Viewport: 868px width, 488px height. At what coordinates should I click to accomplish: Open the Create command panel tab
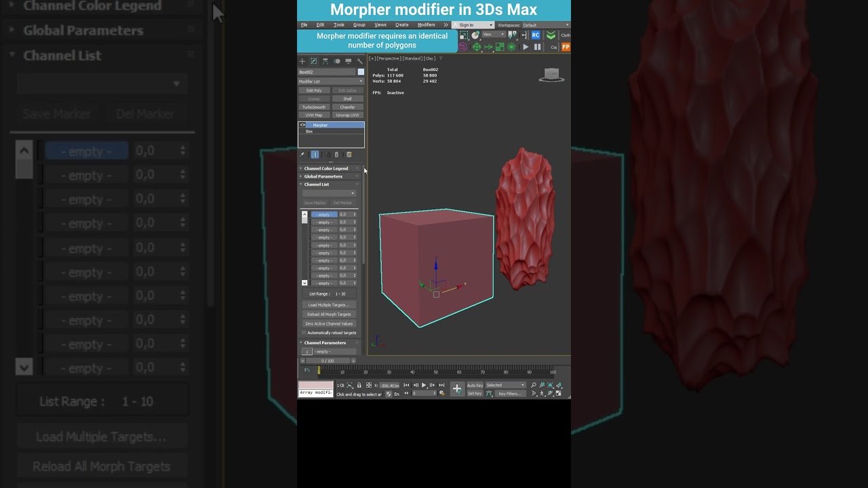[302, 61]
